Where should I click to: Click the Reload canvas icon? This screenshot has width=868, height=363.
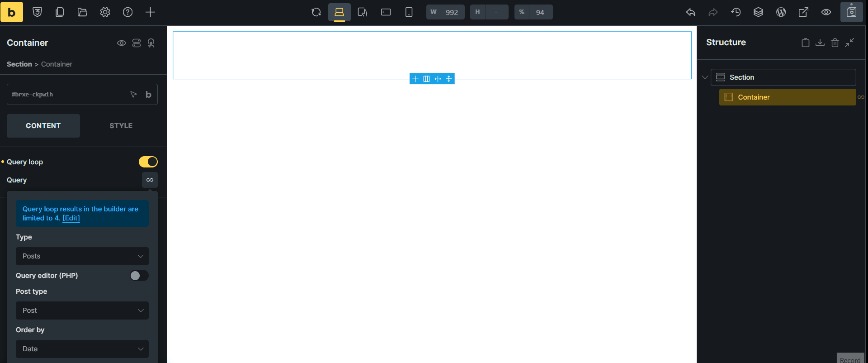tap(316, 12)
